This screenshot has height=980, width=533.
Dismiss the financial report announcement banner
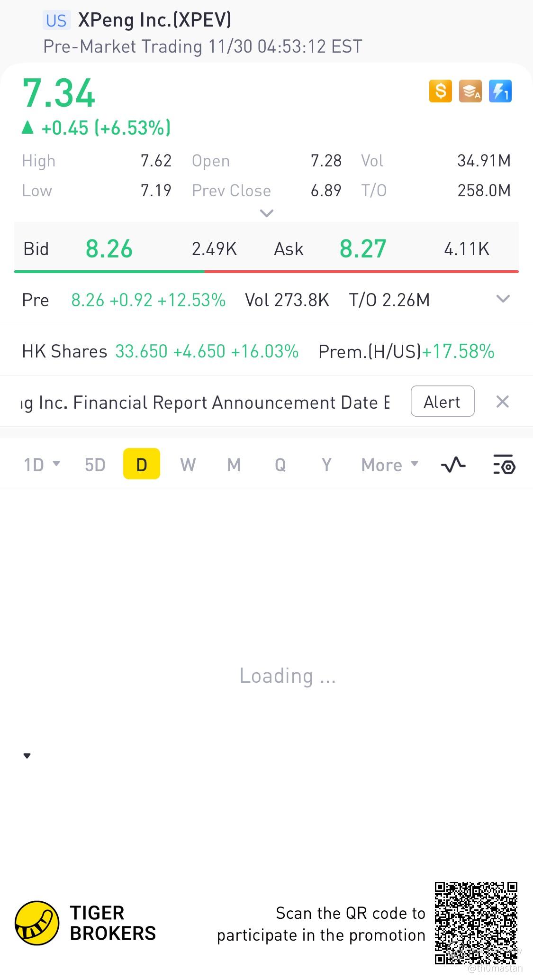(502, 402)
